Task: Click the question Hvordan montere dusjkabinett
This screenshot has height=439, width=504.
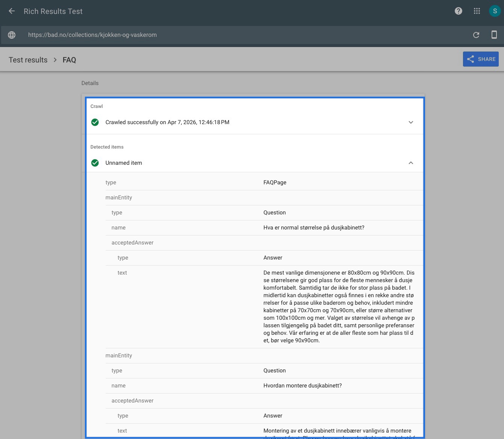Action: [x=303, y=386]
